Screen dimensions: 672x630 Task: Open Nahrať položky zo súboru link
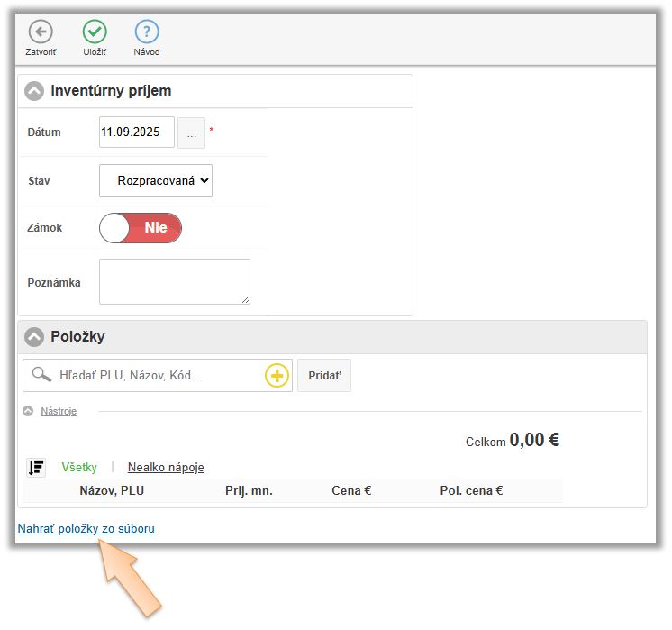pyautogui.click(x=86, y=529)
